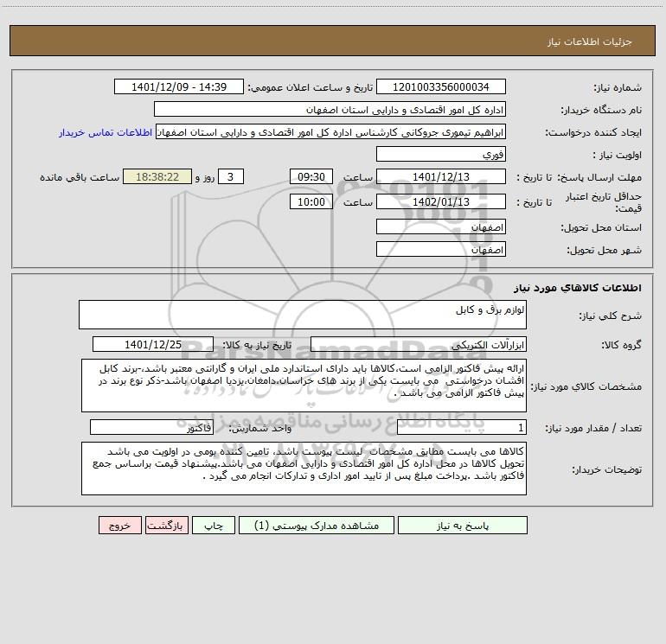The image size is (666, 644).
Task: Click the خروج exit button
Action: [119, 526]
